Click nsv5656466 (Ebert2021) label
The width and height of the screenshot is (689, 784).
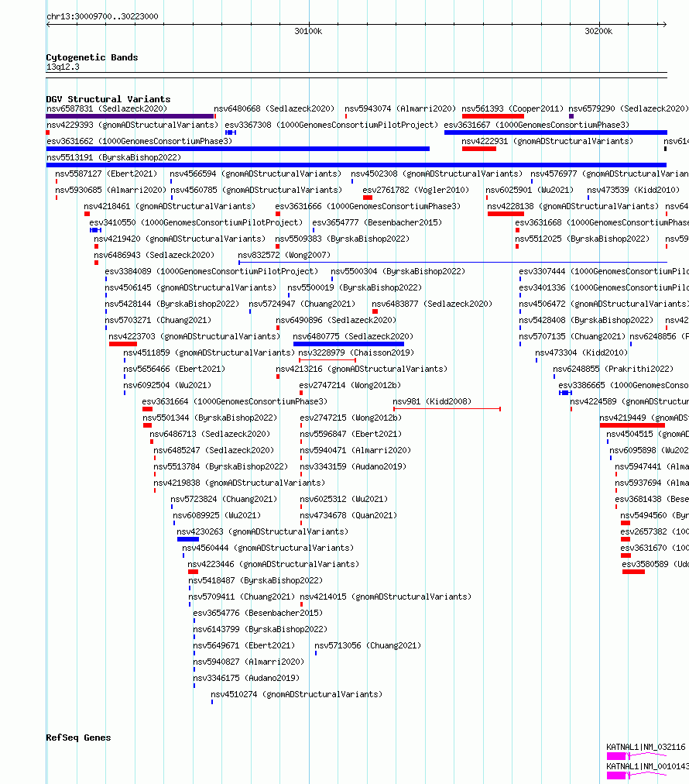pos(174,369)
